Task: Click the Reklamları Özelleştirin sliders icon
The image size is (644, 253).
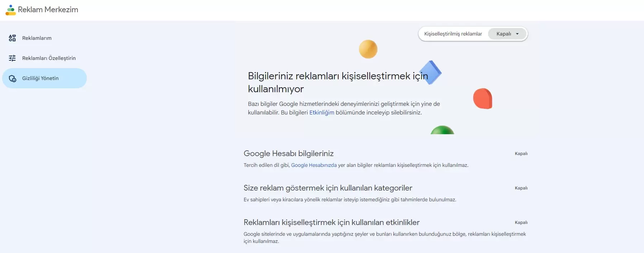Action: coord(12,58)
